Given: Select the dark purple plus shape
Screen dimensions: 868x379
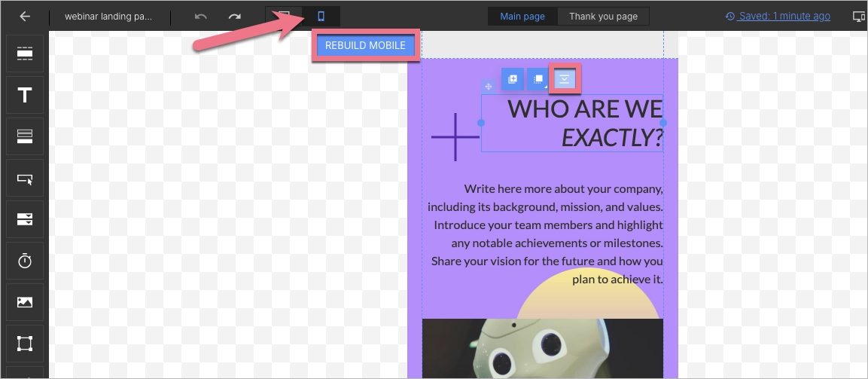Looking at the screenshot, I should (x=455, y=137).
